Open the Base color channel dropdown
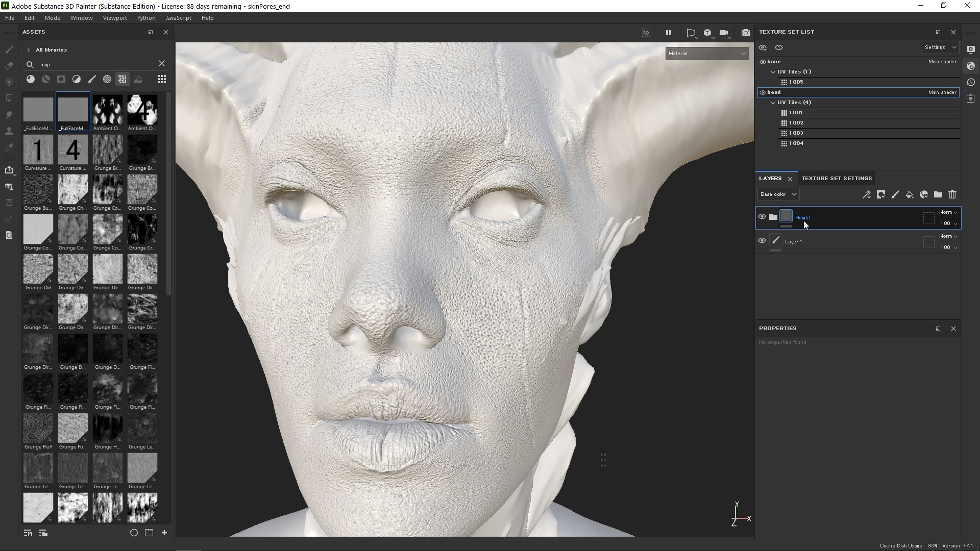Viewport: 980px width, 551px height. 777,194
